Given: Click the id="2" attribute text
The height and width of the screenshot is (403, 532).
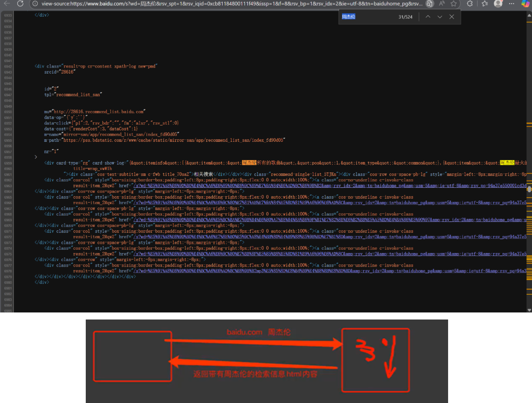Looking at the screenshot, I should pyautogui.click(x=52, y=89).
